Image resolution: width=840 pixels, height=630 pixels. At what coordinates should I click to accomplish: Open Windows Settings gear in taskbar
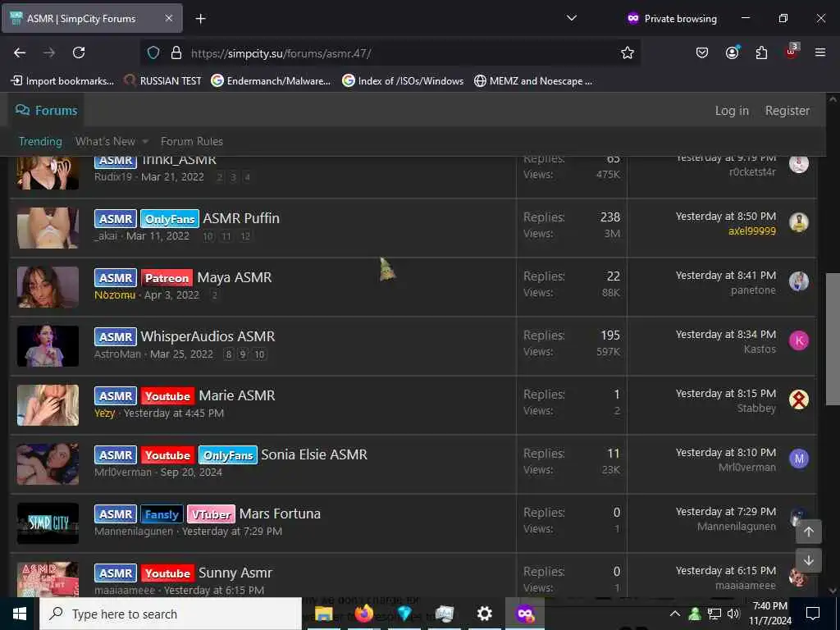[x=484, y=614]
